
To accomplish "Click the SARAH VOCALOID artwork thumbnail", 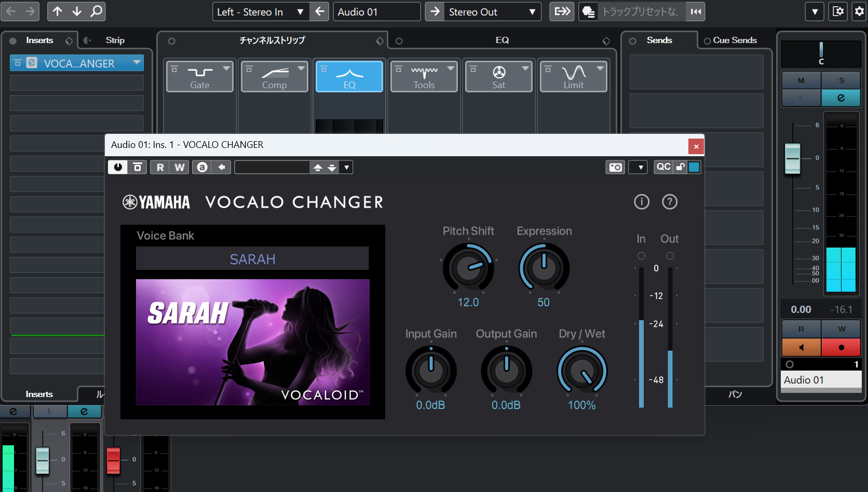I will [252, 342].
